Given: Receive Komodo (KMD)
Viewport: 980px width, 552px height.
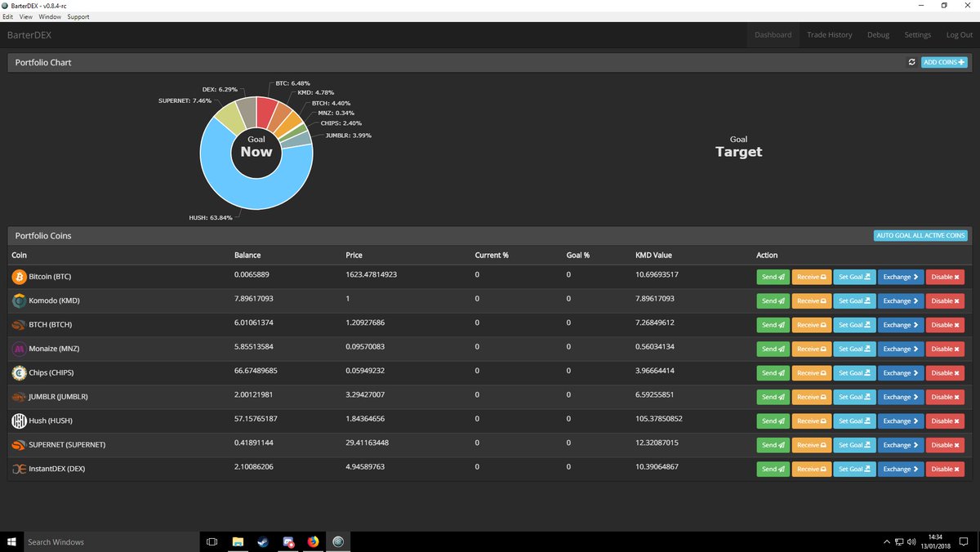Looking at the screenshot, I should coord(812,300).
